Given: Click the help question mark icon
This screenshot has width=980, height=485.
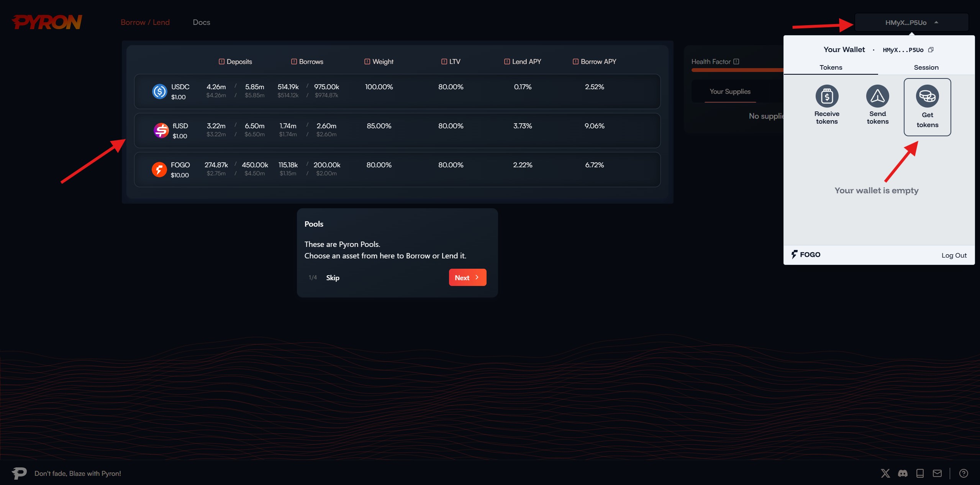Looking at the screenshot, I should click(964, 474).
